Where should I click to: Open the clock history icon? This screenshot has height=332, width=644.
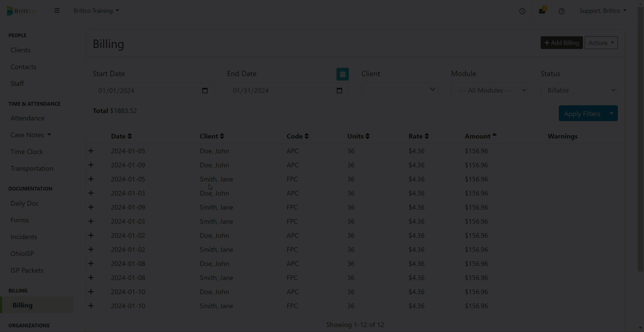[x=522, y=11]
